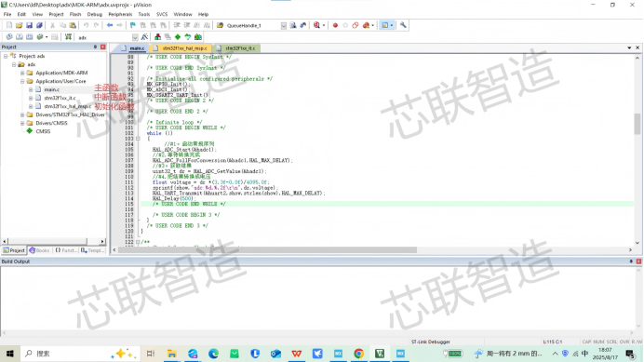644x362 pixels.
Task: Open the File menu
Action: click(x=7, y=14)
